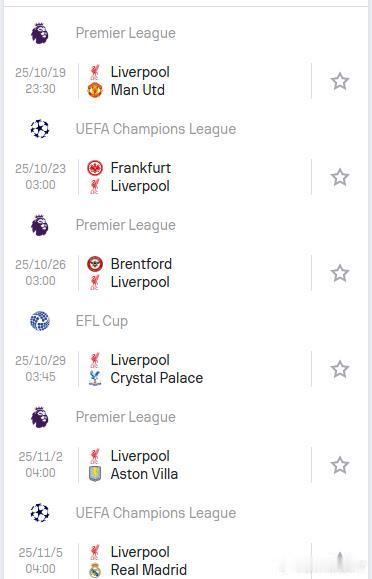Star the Brentford vs Liverpool fixture
The width and height of the screenshot is (372, 579).
pos(339,273)
